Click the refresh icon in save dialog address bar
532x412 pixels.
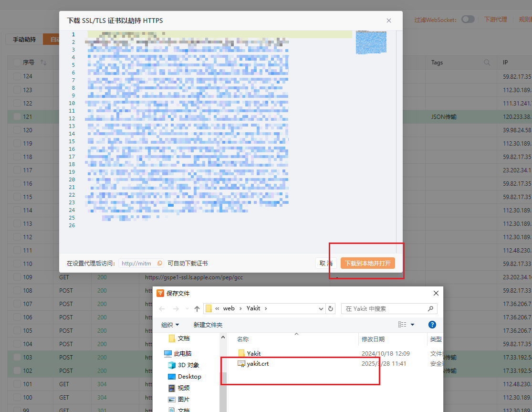point(331,308)
